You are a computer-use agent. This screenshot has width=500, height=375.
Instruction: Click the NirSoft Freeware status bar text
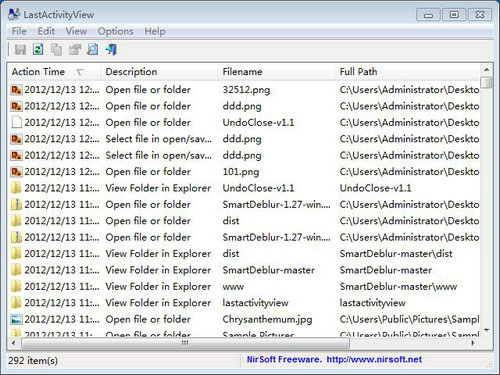point(283,359)
